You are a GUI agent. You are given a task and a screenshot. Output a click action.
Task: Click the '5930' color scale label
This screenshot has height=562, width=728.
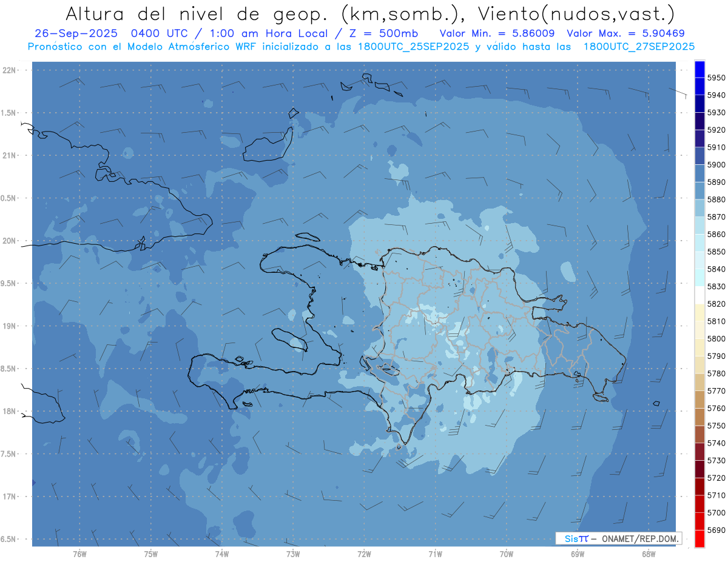coord(716,113)
